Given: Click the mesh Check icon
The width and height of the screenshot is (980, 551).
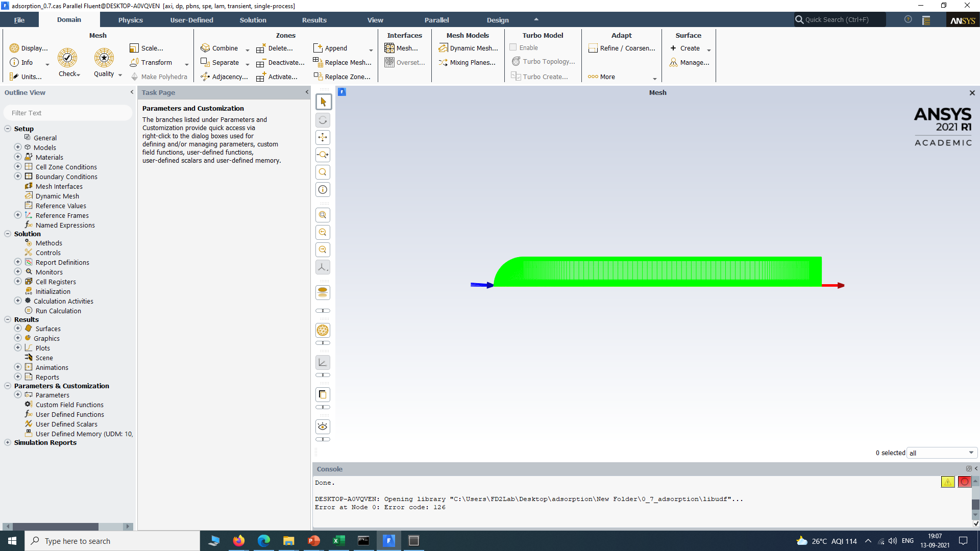Looking at the screenshot, I should (x=67, y=58).
